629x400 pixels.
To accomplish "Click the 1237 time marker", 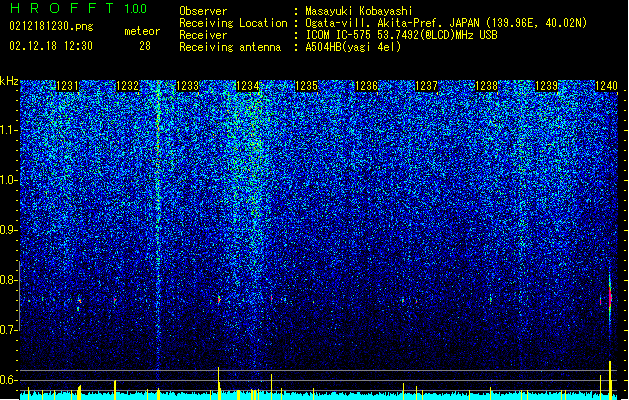I will click(x=426, y=86).
